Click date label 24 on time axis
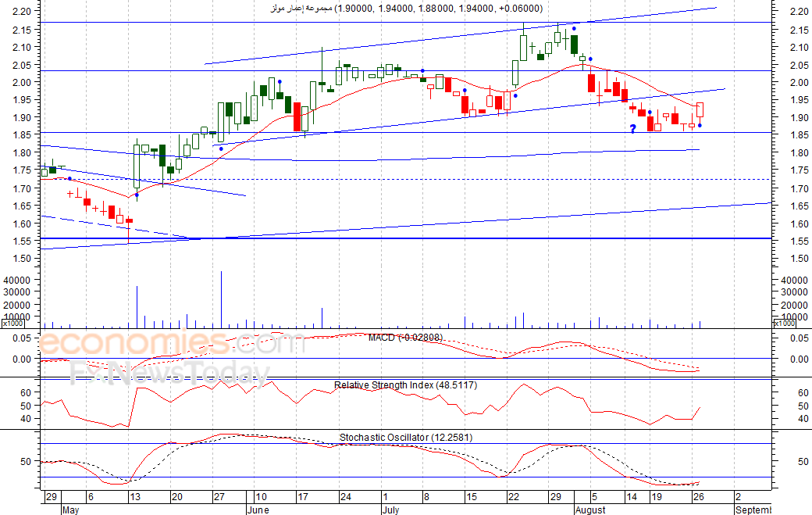Viewport: 812px width, 515px height. coord(345,497)
